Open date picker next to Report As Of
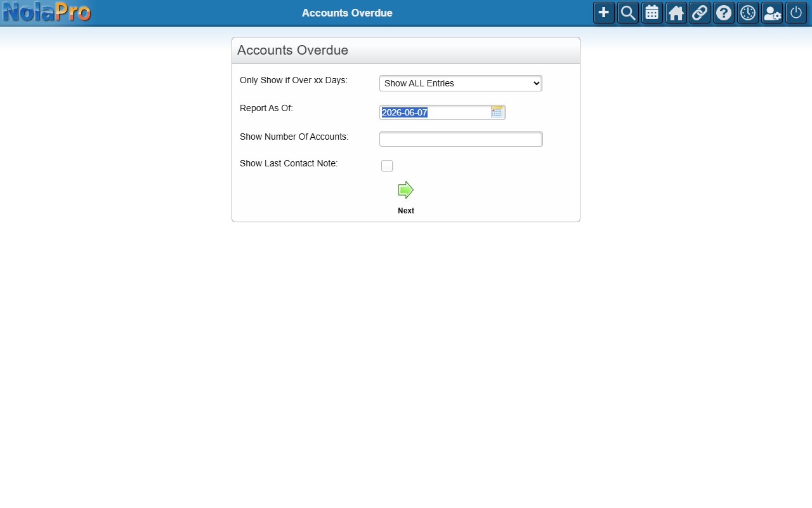 click(x=497, y=112)
